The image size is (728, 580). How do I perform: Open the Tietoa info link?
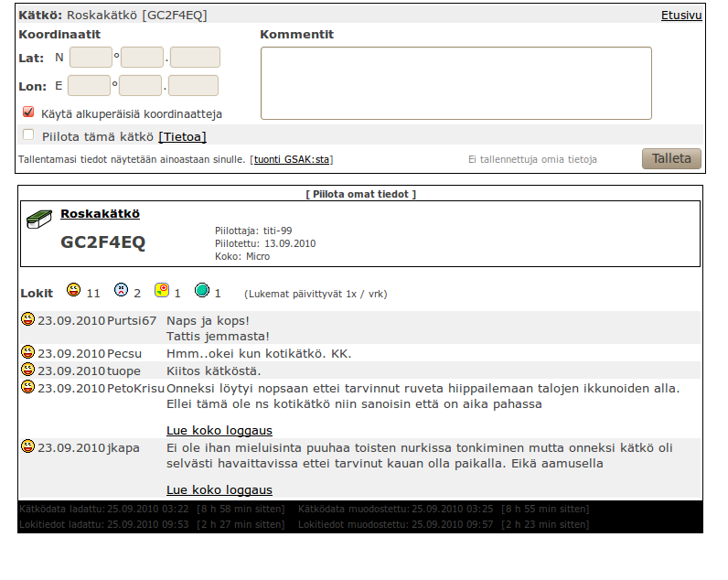pos(182,137)
